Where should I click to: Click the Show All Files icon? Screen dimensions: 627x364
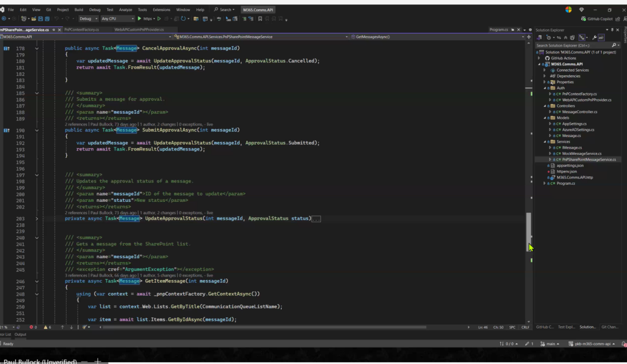(x=573, y=37)
